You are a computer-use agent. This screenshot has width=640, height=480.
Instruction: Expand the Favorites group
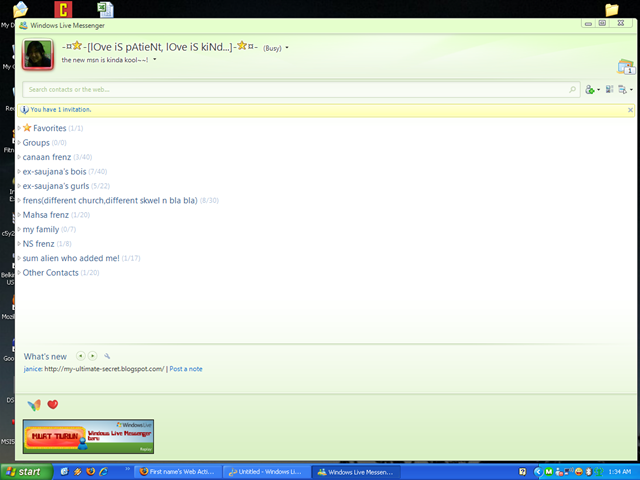coord(19,128)
